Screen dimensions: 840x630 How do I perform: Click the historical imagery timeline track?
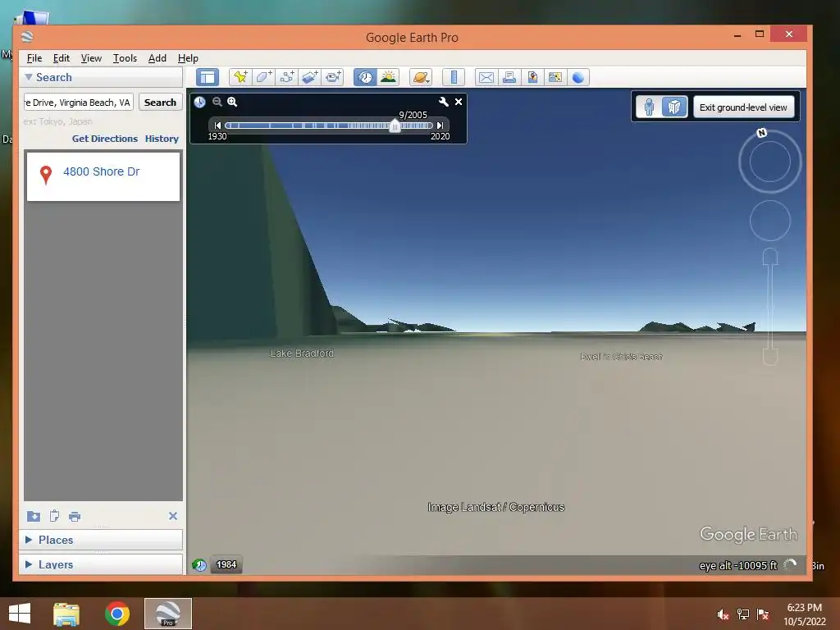(x=328, y=126)
